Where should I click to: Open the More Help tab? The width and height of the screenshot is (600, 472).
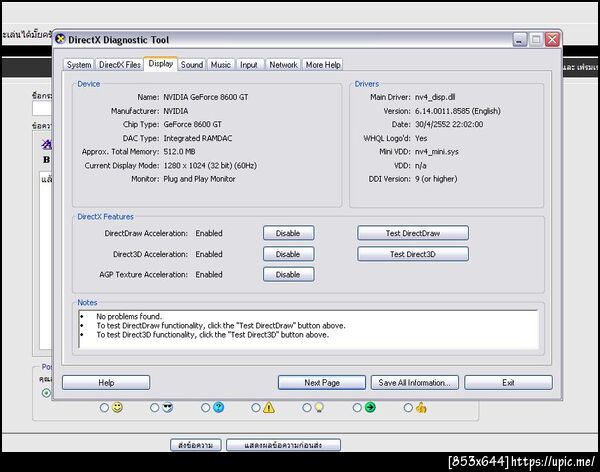click(323, 65)
